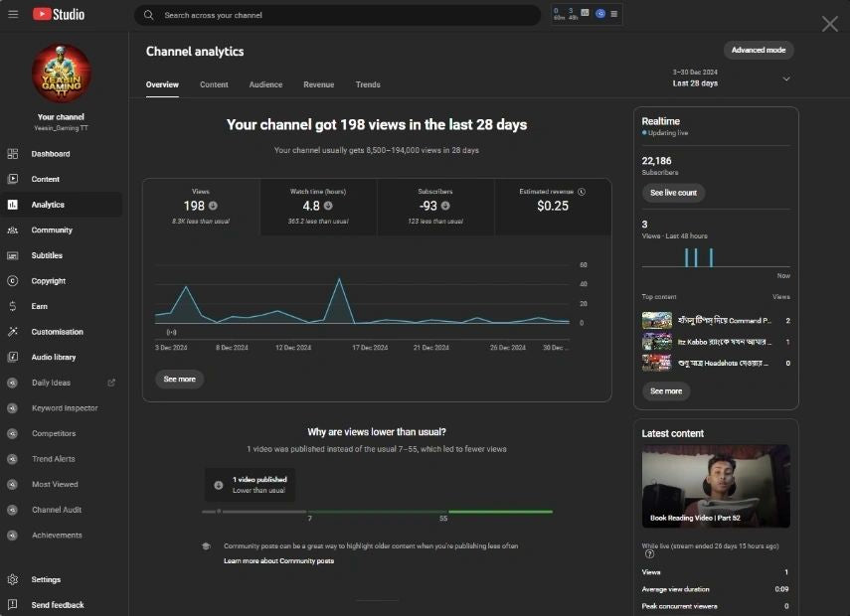Open Learn more about Community posts link

point(278,561)
